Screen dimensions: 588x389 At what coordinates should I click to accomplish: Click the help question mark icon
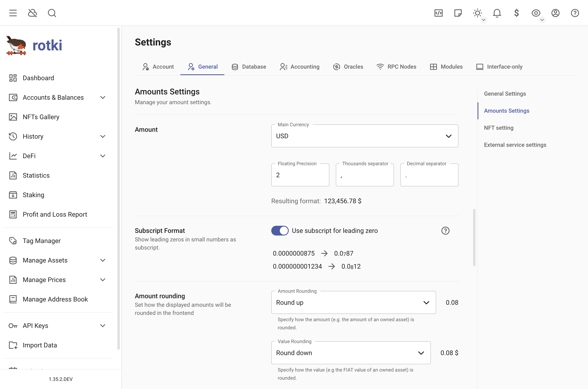[x=446, y=230]
